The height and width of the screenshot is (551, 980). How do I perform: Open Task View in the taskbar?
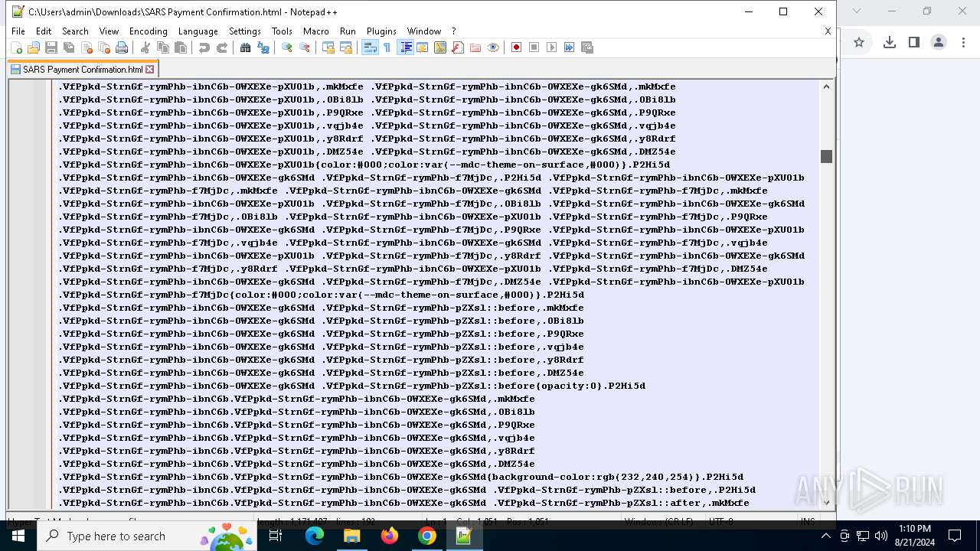[x=276, y=536]
